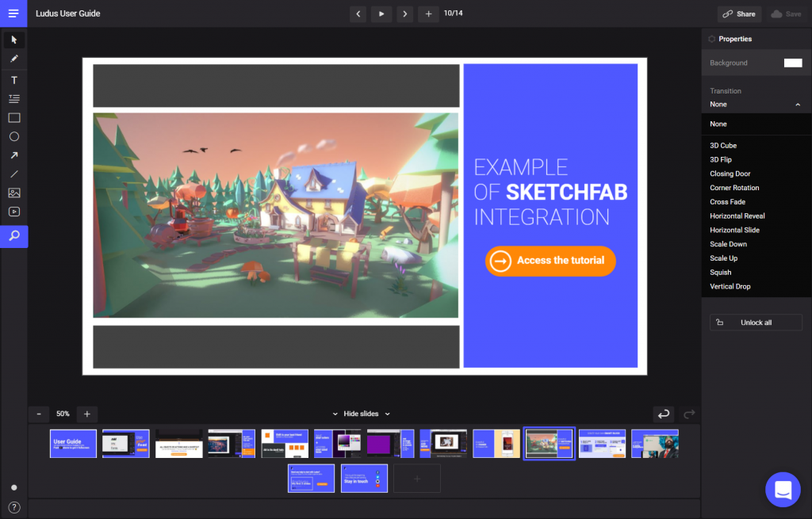Activate the search magnifier tool
The image size is (812, 519).
[x=13, y=236]
